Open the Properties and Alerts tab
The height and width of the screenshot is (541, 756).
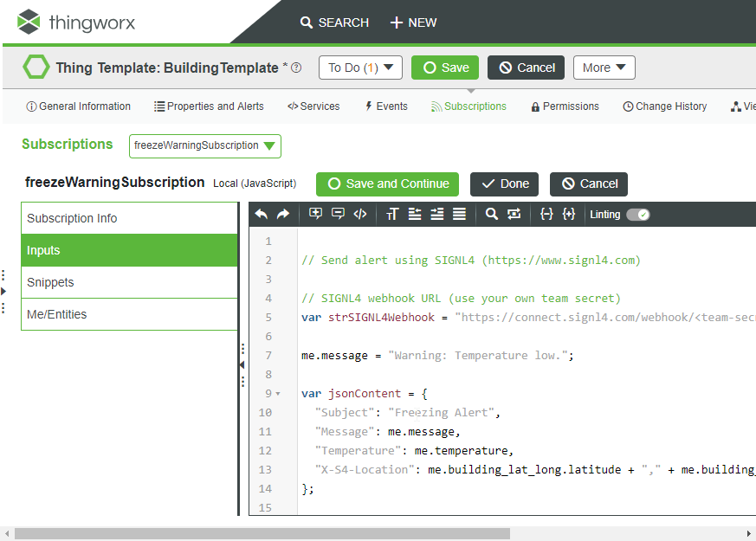pyautogui.click(x=209, y=106)
